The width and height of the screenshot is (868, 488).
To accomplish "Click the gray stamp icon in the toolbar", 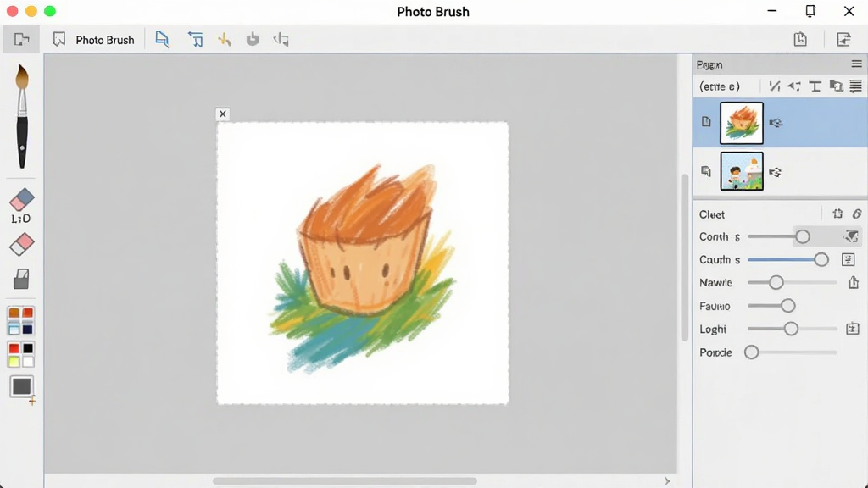I will tap(253, 39).
